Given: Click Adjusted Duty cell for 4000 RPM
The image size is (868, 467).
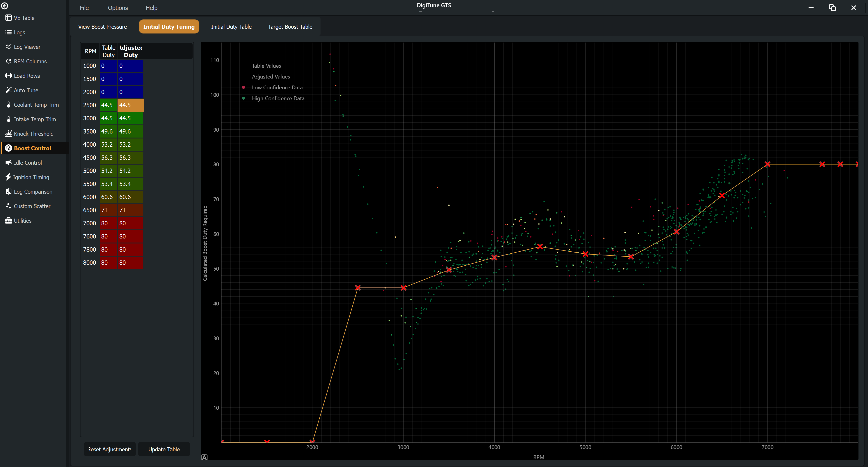Looking at the screenshot, I should (131, 145).
